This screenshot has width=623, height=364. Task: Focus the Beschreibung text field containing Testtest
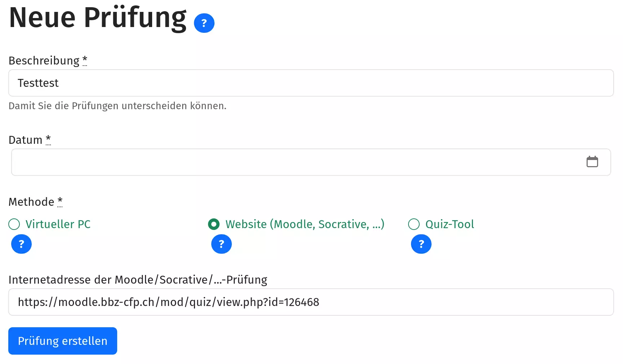point(311,83)
